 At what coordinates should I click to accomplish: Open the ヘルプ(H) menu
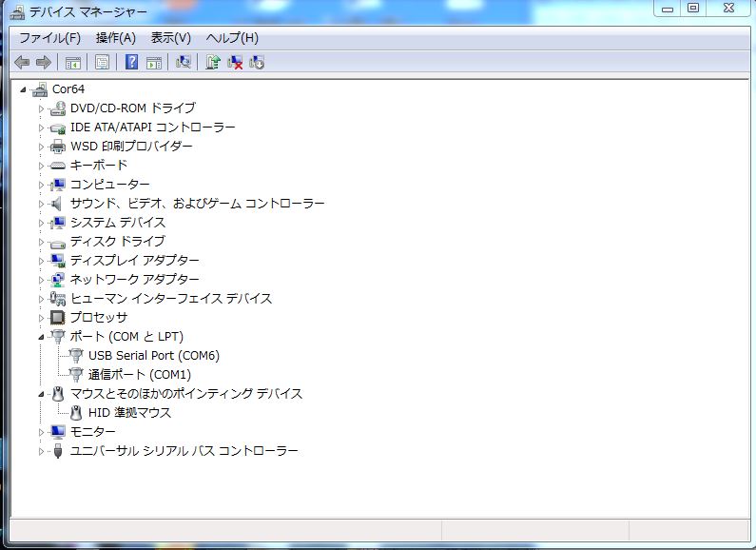click(x=232, y=38)
